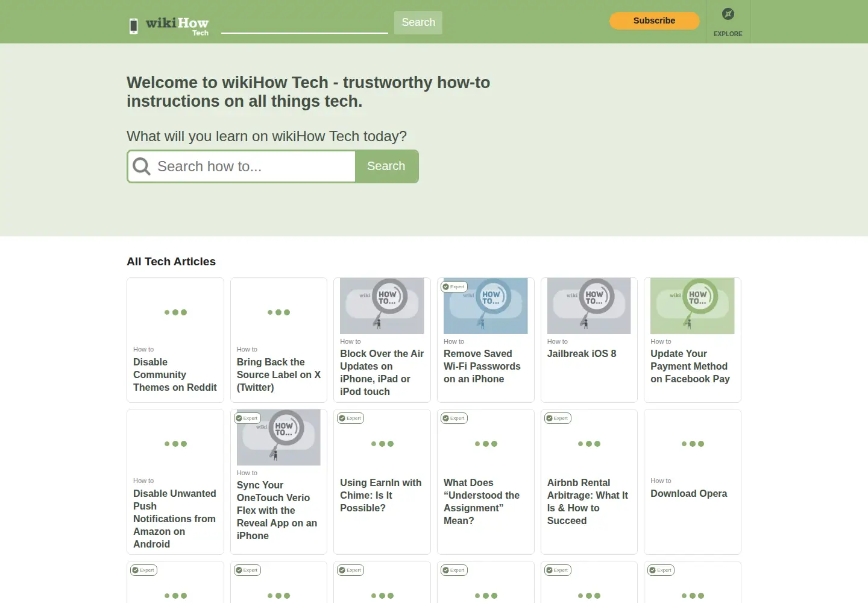Screen dimensions: 868x603
Task: Open 'Disable Unwanted Push Notifications' article
Action: point(175,519)
